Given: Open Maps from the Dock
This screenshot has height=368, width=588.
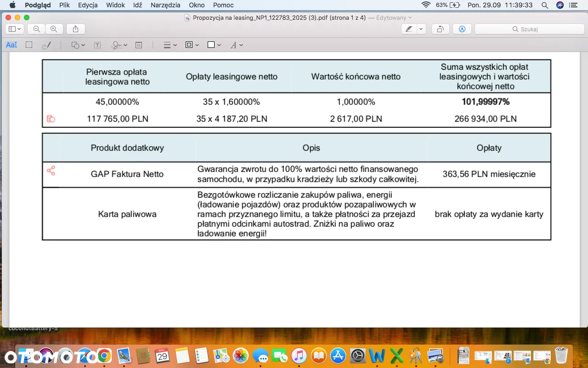Looking at the screenshot, I should (x=221, y=356).
